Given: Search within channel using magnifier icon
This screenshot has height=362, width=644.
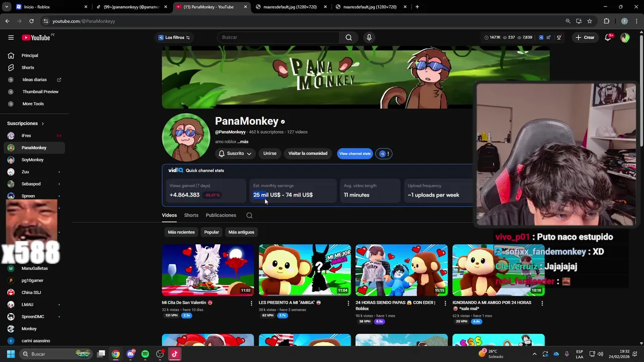Looking at the screenshot, I should pyautogui.click(x=249, y=215).
